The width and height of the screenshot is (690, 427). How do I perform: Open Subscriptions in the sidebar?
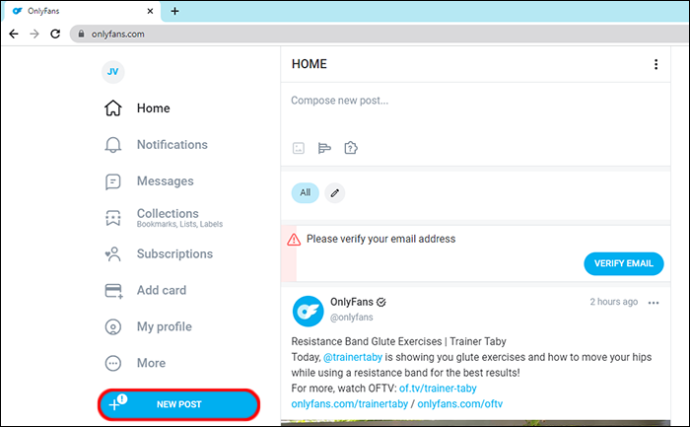[x=175, y=254]
